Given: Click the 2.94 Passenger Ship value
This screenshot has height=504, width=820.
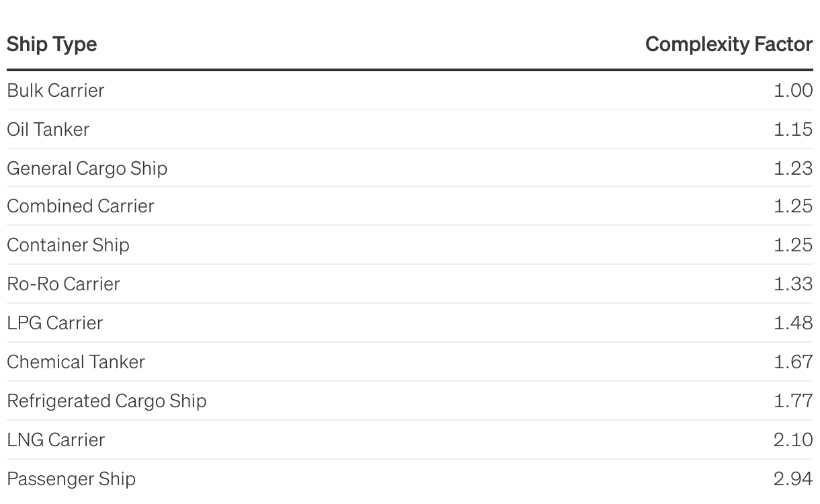Looking at the screenshot, I should click(793, 478).
